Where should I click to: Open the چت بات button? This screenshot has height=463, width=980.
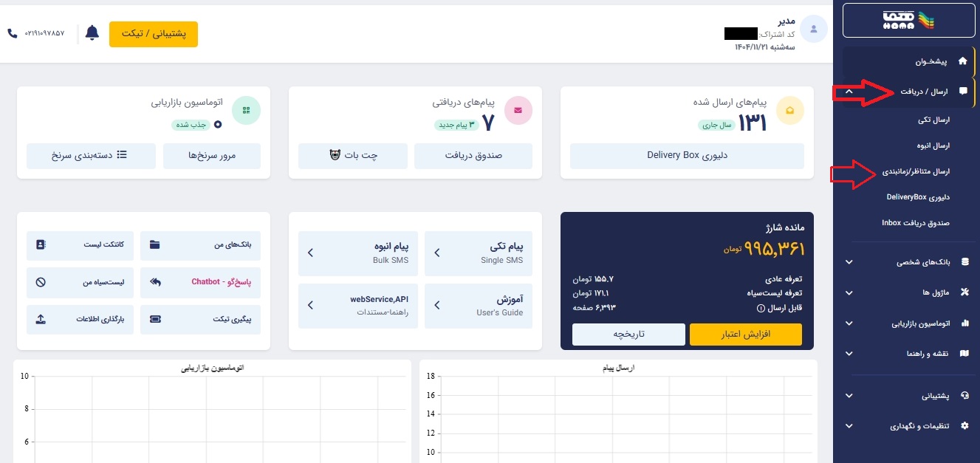pos(353,156)
